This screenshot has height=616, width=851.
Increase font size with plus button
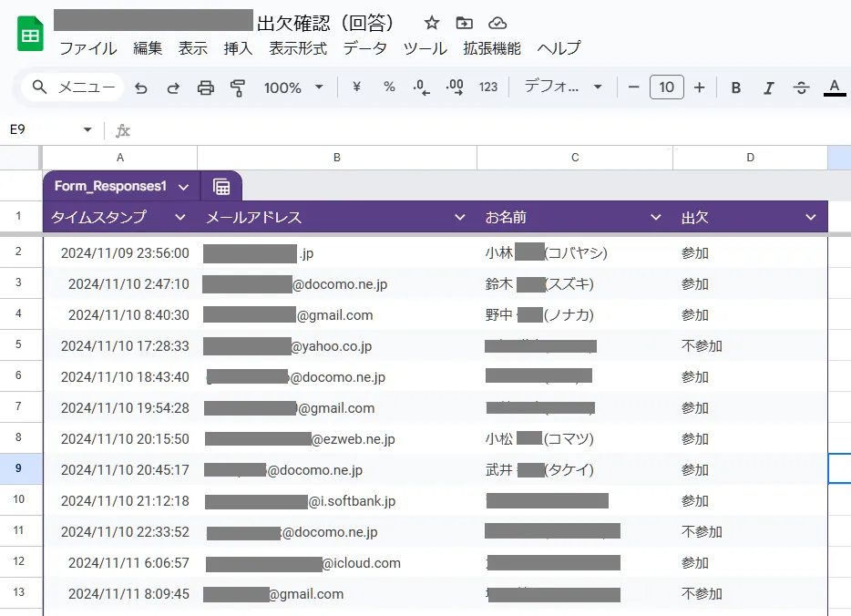pos(700,87)
